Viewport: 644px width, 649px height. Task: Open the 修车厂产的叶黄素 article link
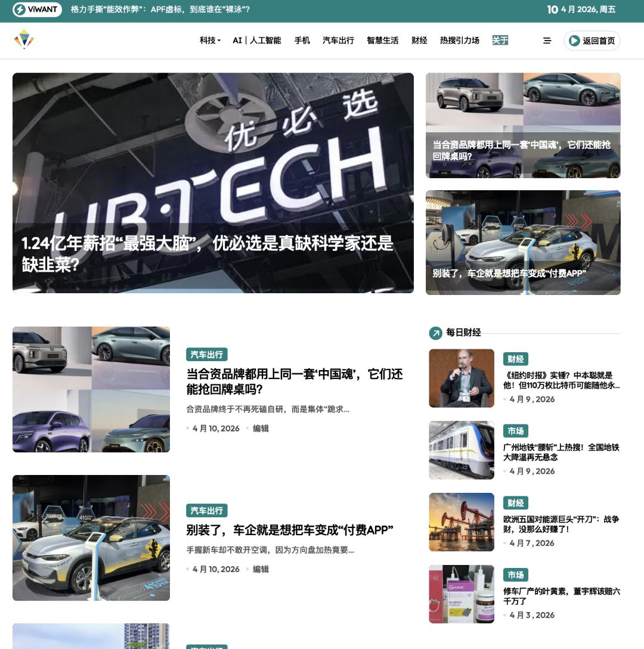coord(561,596)
